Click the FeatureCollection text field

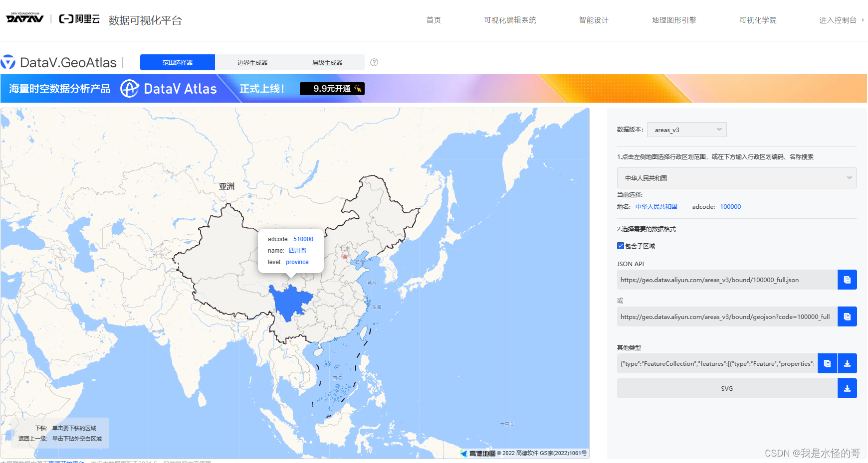point(717,363)
